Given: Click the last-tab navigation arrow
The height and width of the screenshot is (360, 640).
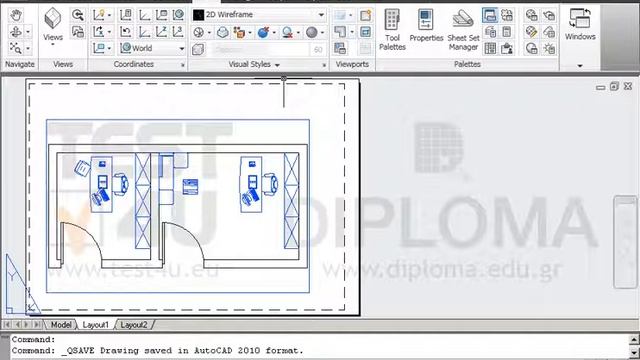Looking at the screenshot, I should click(x=37, y=325).
